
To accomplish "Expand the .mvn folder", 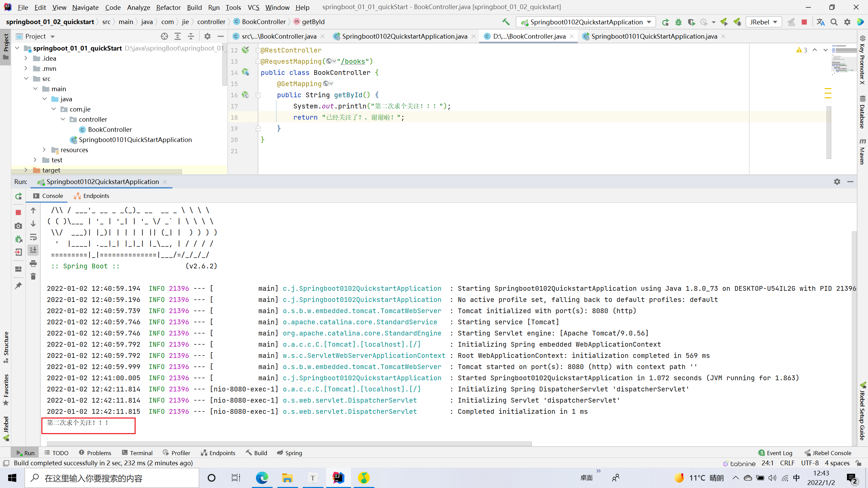I will coord(26,68).
